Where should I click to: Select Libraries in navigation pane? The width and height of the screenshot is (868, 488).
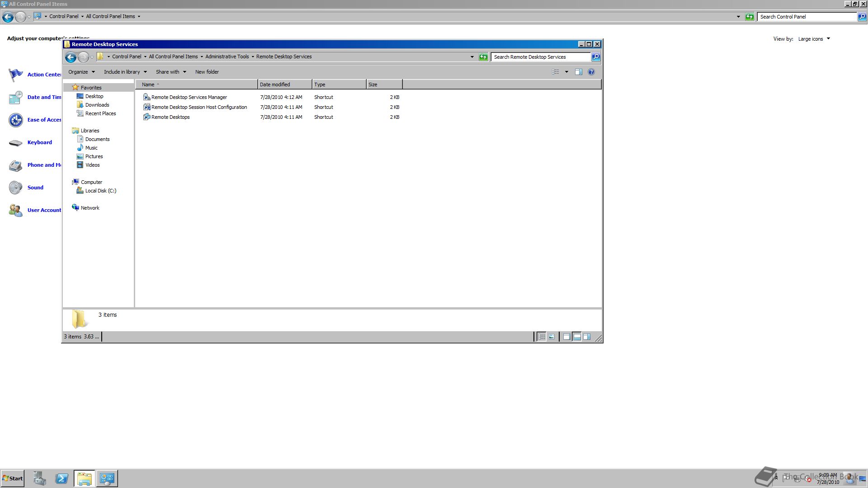[90, 131]
